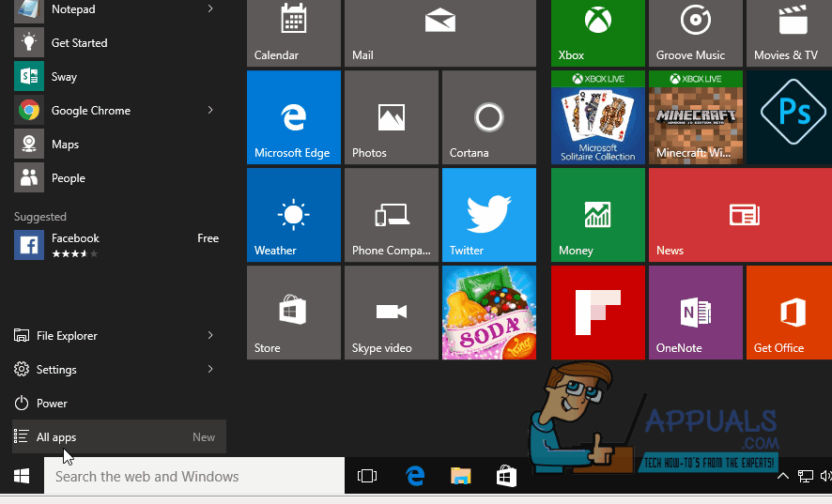Launch the Twitter tile
Viewport: 832px width, 504px height.
tap(488, 215)
